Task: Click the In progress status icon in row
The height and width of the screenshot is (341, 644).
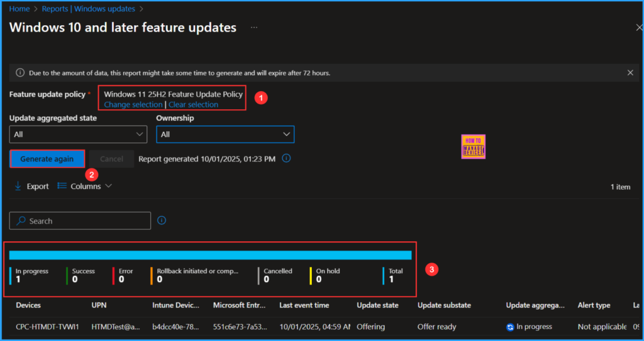Action: coord(511,327)
